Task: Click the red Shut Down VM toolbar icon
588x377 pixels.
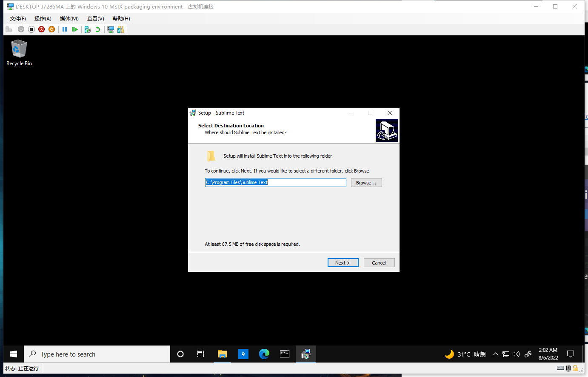Action: (x=41, y=29)
